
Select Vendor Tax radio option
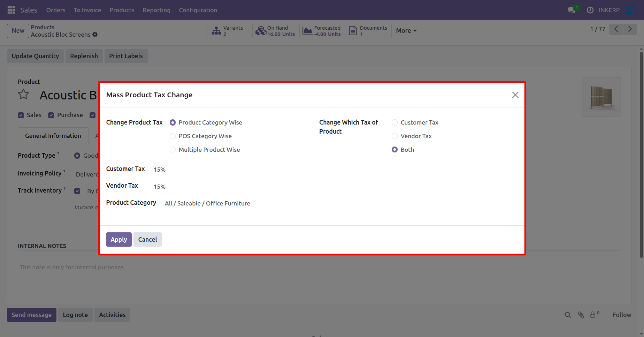coord(394,136)
